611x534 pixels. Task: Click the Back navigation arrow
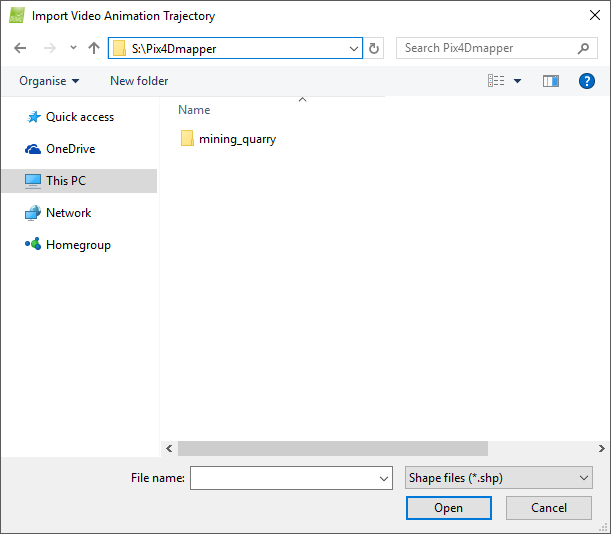(20, 48)
